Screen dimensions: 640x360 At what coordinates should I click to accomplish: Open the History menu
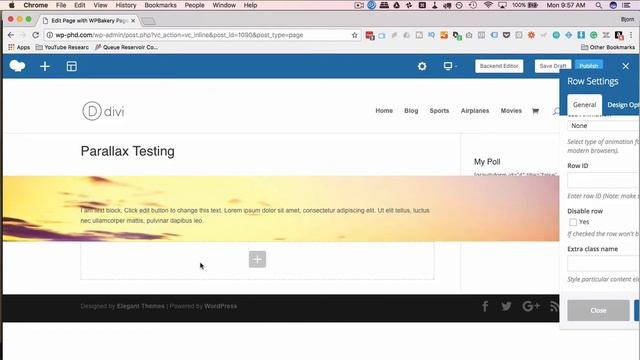[x=125, y=5]
